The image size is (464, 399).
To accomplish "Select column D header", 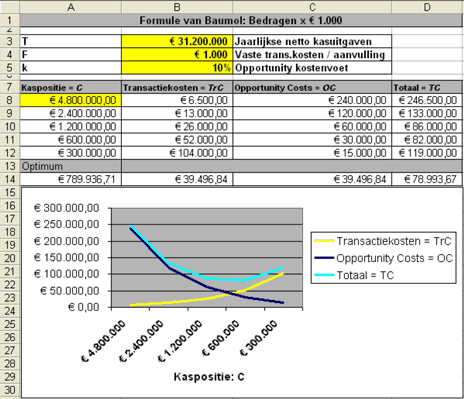I will (427, 7).
